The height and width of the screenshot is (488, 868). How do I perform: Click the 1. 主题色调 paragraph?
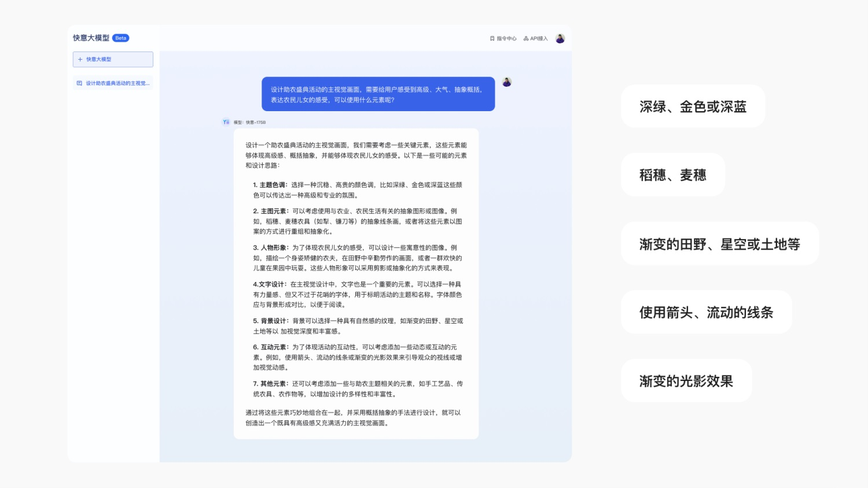click(x=358, y=190)
